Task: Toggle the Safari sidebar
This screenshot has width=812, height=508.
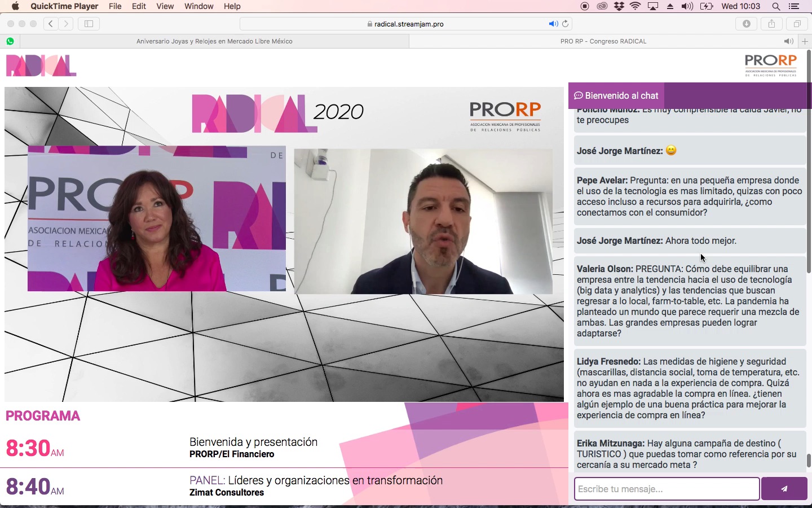Action: click(89, 24)
